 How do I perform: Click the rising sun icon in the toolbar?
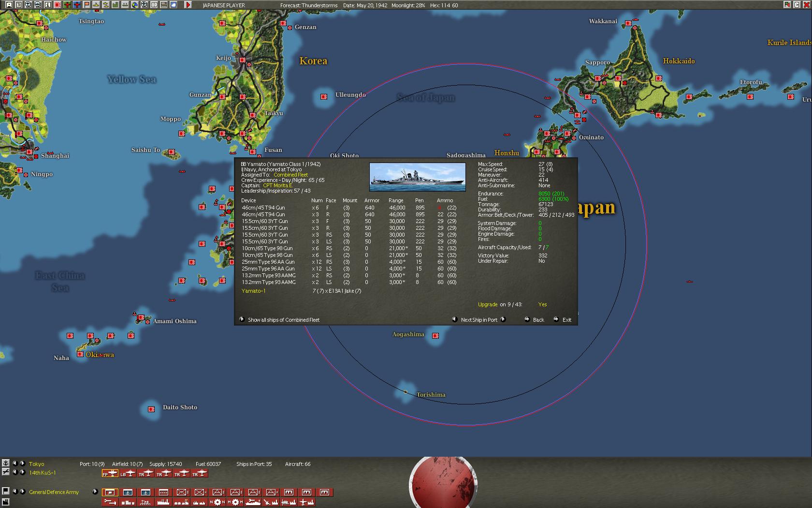(58, 5)
